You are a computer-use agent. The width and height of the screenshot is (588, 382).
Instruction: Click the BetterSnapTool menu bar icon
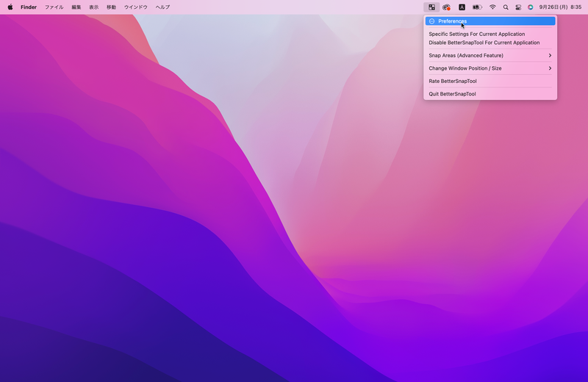(431, 7)
